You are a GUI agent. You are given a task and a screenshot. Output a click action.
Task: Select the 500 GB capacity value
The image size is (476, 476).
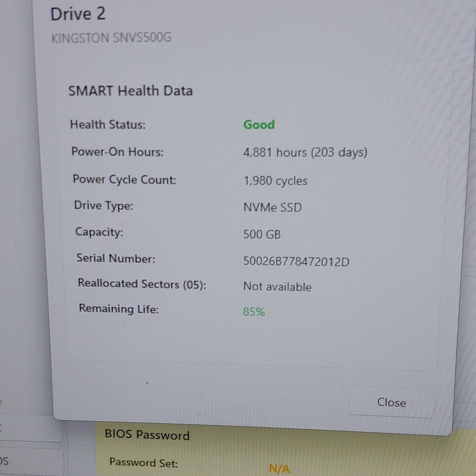[262, 234]
